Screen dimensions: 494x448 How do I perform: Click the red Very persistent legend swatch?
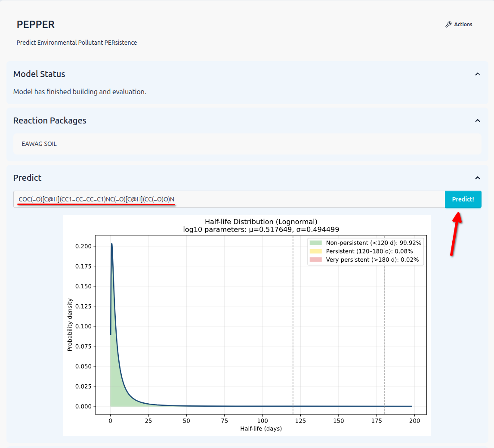click(x=315, y=260)
